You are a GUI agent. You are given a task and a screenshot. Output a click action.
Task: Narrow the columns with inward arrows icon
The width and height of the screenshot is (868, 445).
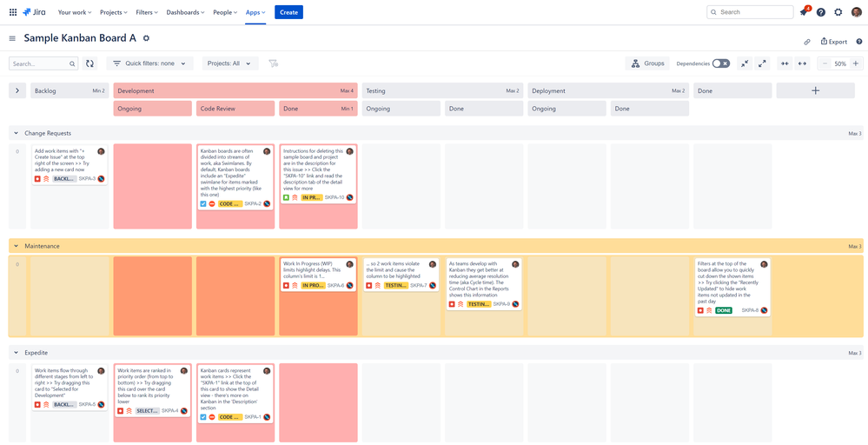785,63
